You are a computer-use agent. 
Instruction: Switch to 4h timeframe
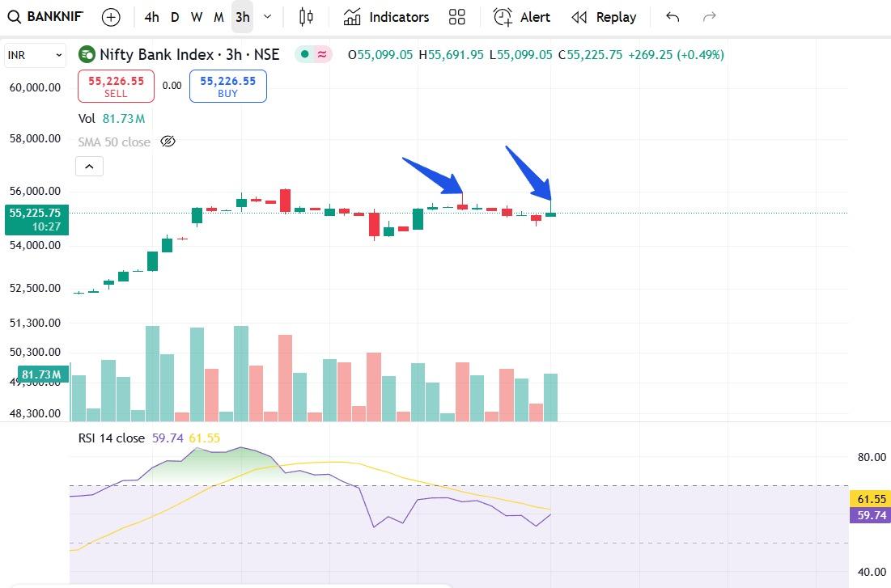(x=151, y=18)
